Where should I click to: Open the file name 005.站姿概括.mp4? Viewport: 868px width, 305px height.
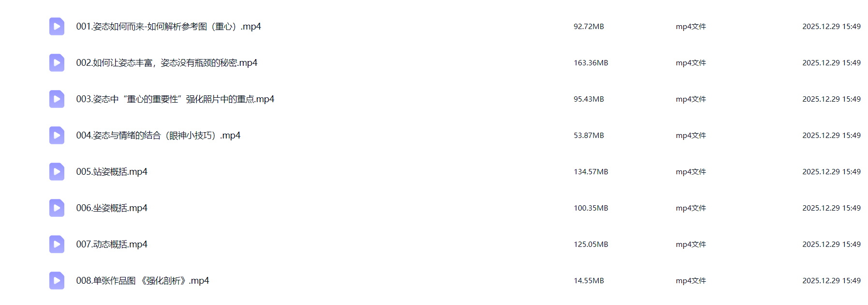[x=112, y=172]
